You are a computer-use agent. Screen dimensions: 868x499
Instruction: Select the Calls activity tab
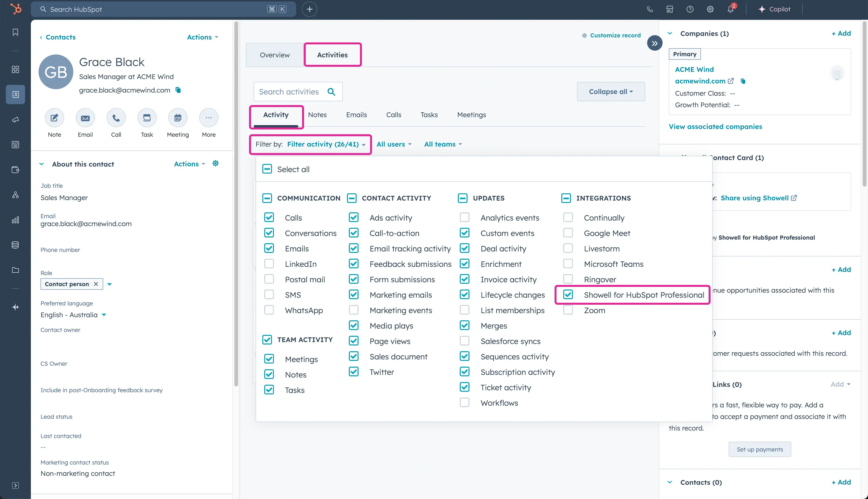tap(394, 115)
